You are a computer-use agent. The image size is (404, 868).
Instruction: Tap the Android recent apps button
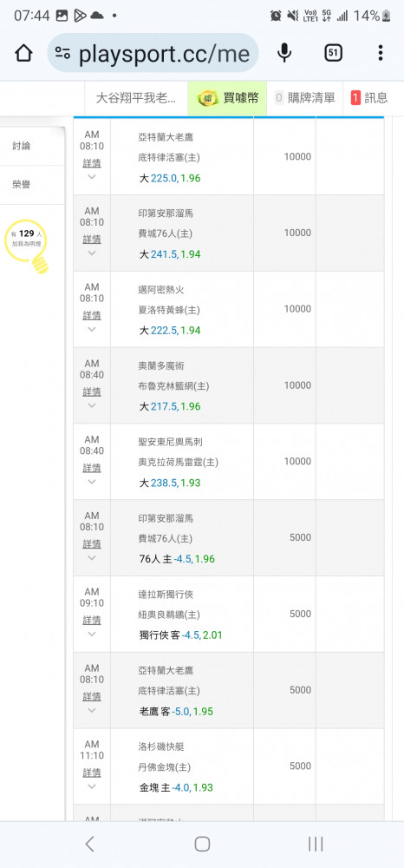pos(315,844)
